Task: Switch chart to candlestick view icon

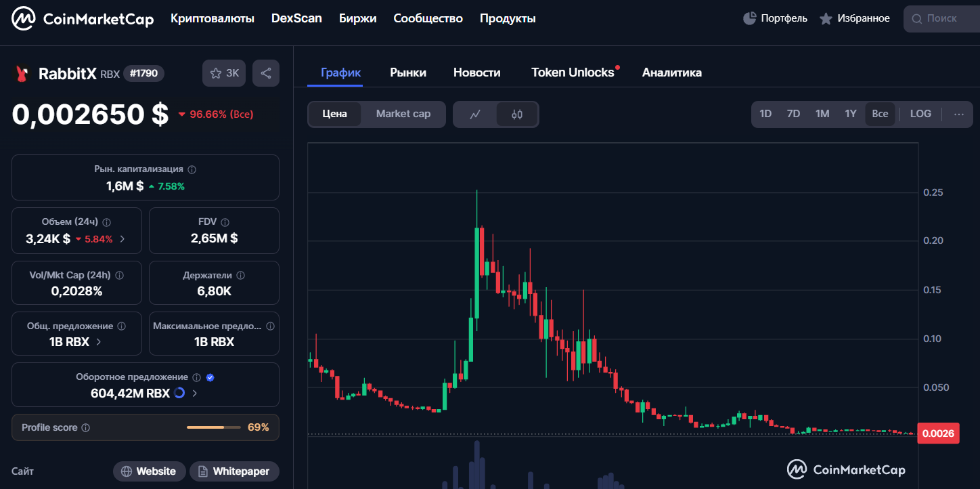Action: [517, 114]
